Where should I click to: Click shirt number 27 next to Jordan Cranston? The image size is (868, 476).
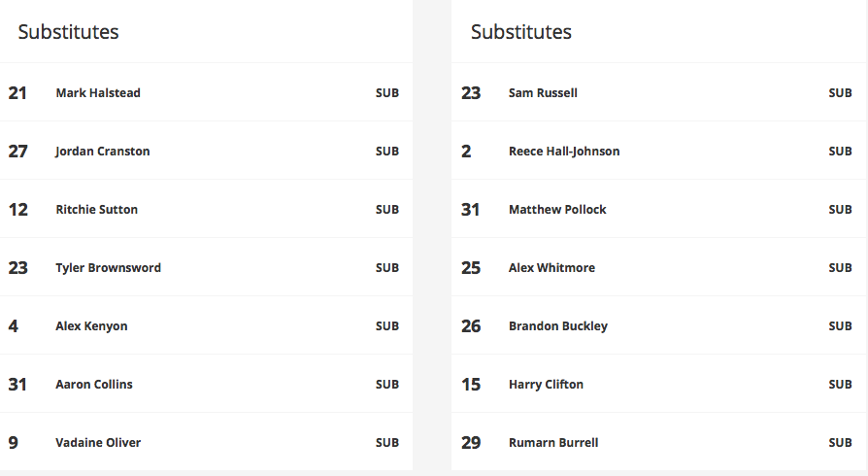pos(17,151)
